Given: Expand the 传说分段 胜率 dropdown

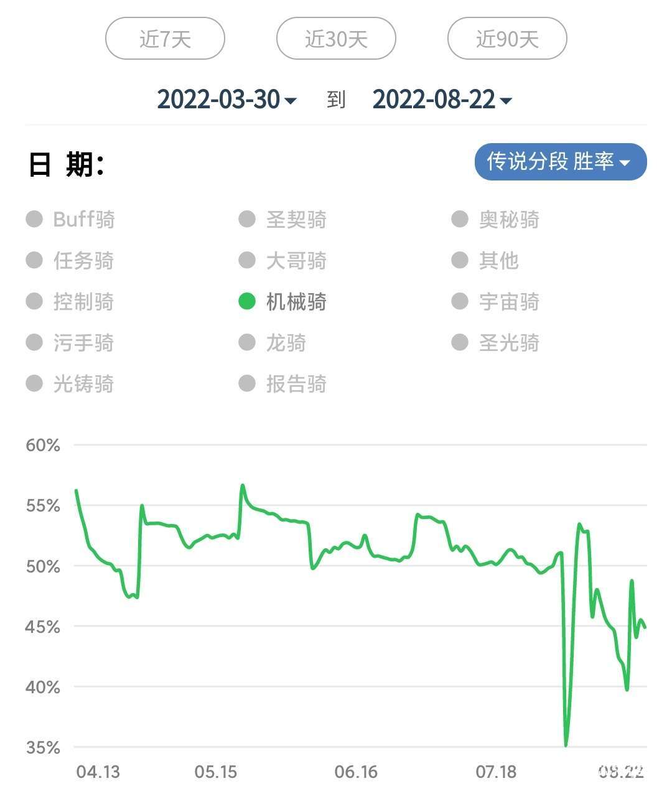Looking at the screenshot, I should 560,162.
